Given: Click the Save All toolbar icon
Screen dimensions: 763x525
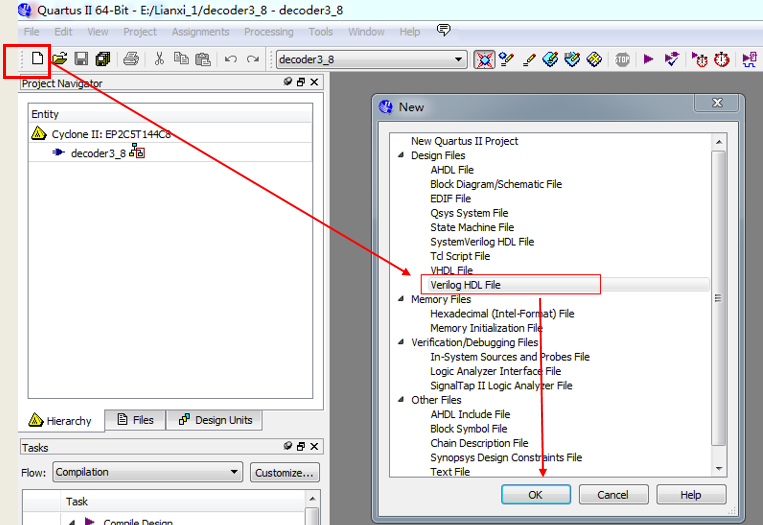Looking at the screenshot, I should tap(103, 59).
